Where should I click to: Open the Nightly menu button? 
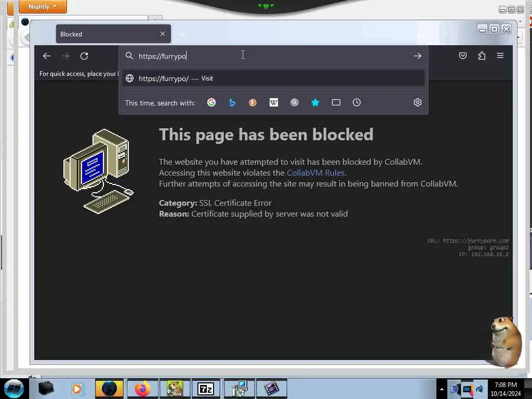[43, 6]
